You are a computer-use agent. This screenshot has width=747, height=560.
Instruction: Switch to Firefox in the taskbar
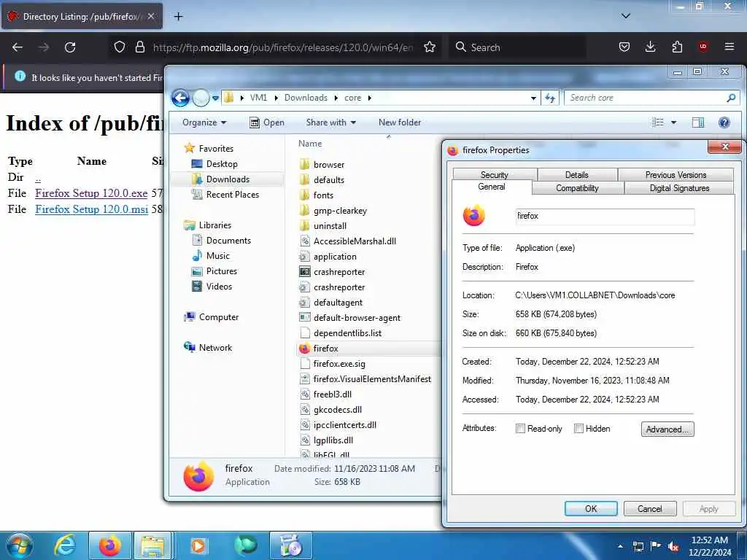(110, 545)
